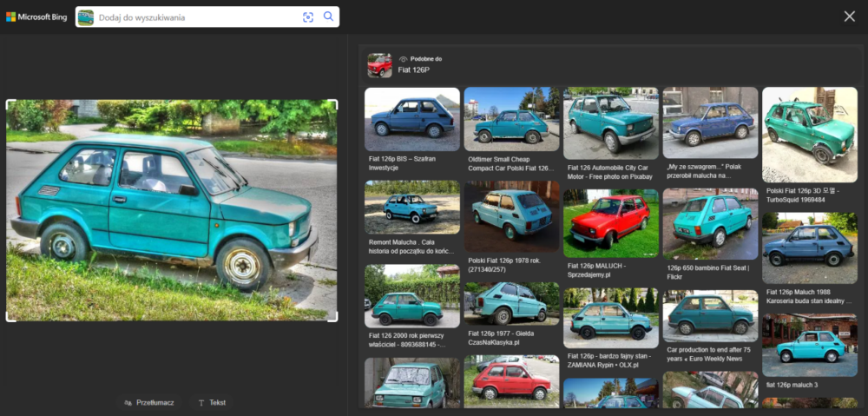This screenshot has height=416, width=868.
Task: Click the thumbnail inside the search box
Action: point(86,17)
